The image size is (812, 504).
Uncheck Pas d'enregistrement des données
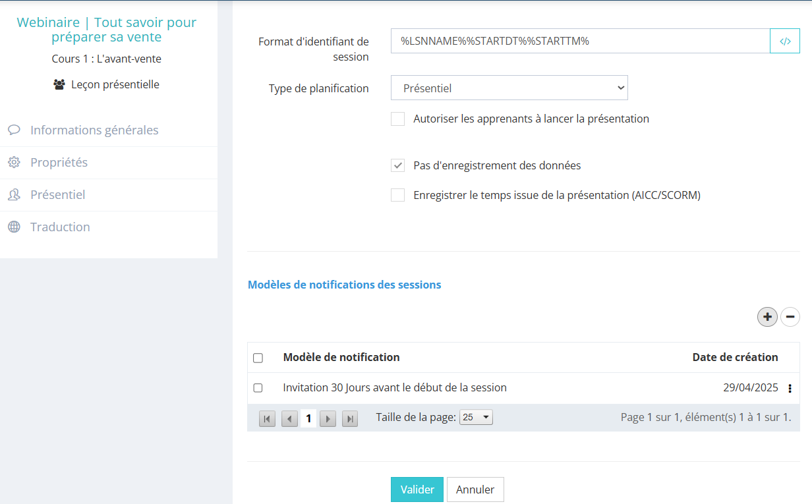397,166
